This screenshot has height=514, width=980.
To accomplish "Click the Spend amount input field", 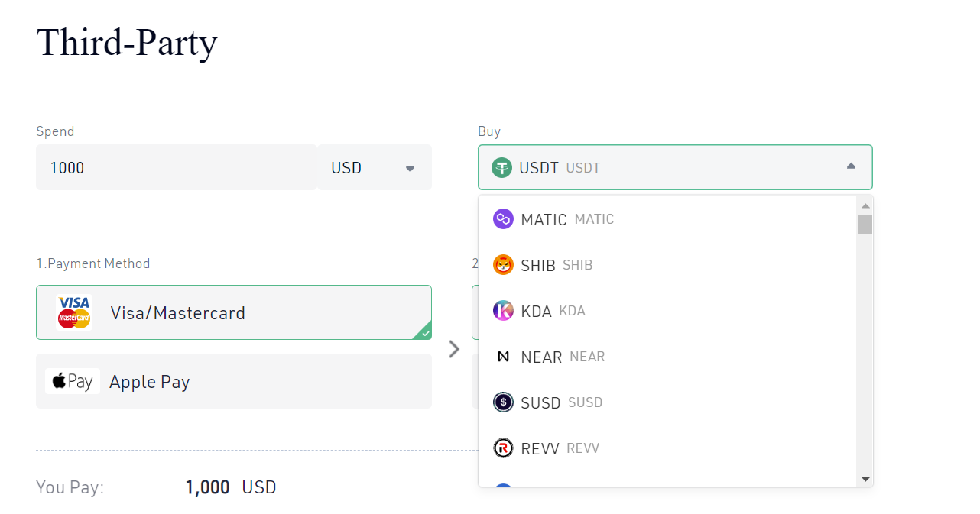I will pyautogui.click(x=176, y=167).
